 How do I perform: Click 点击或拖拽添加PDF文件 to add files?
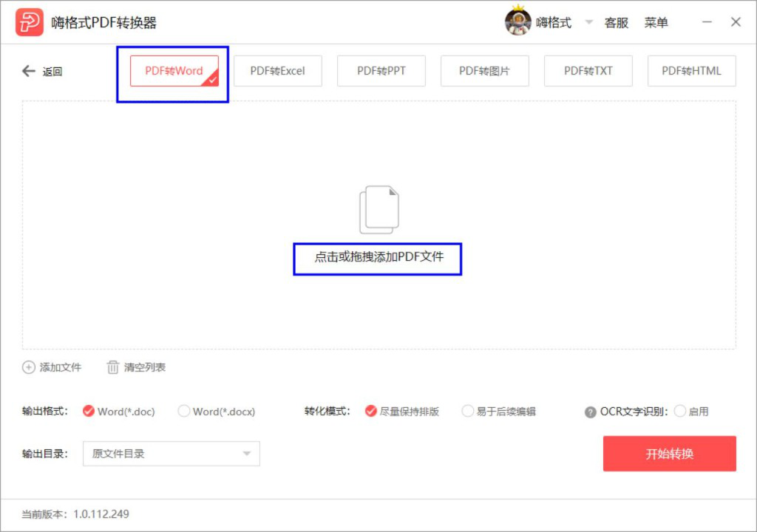(x=378, y=257)
